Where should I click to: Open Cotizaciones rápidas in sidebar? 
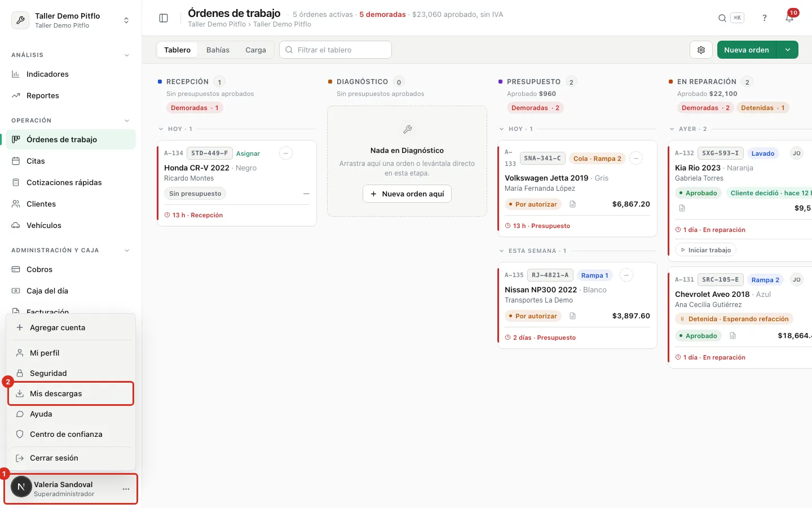(70, 182)
